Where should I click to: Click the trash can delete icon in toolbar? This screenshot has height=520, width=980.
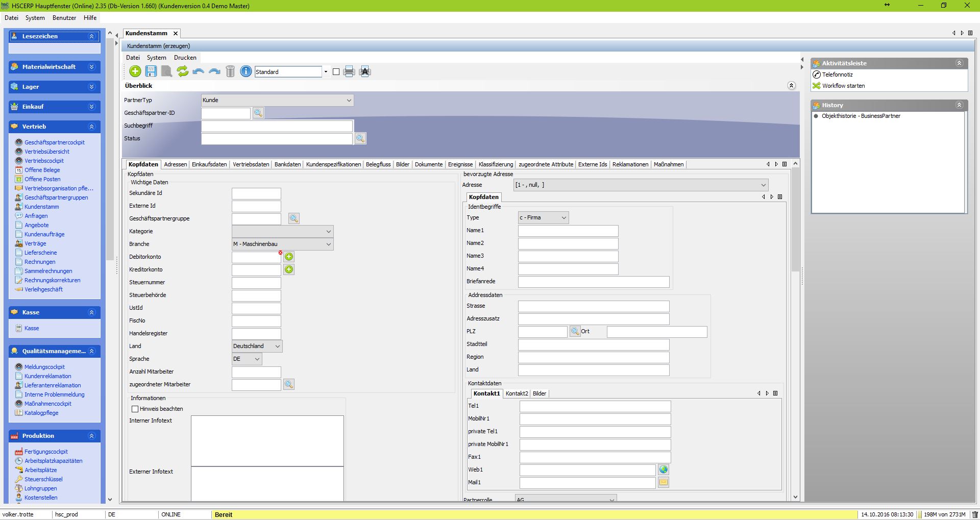(x=230, y=71)
